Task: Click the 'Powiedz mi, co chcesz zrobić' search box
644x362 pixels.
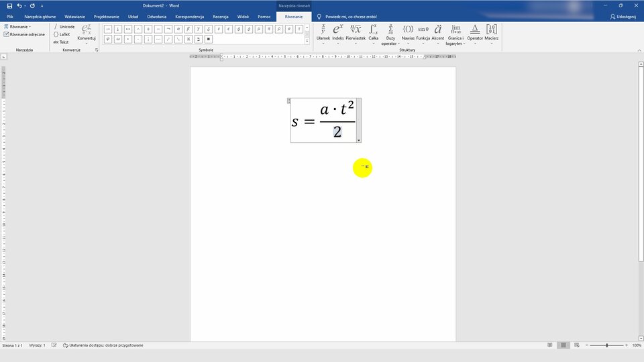Action: click(351, 16)
